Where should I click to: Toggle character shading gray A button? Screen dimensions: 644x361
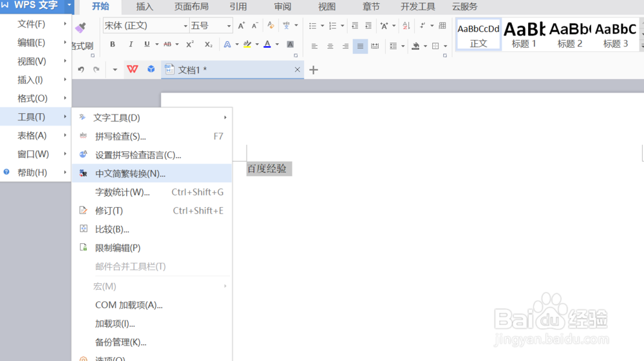[x=290, y=44]
